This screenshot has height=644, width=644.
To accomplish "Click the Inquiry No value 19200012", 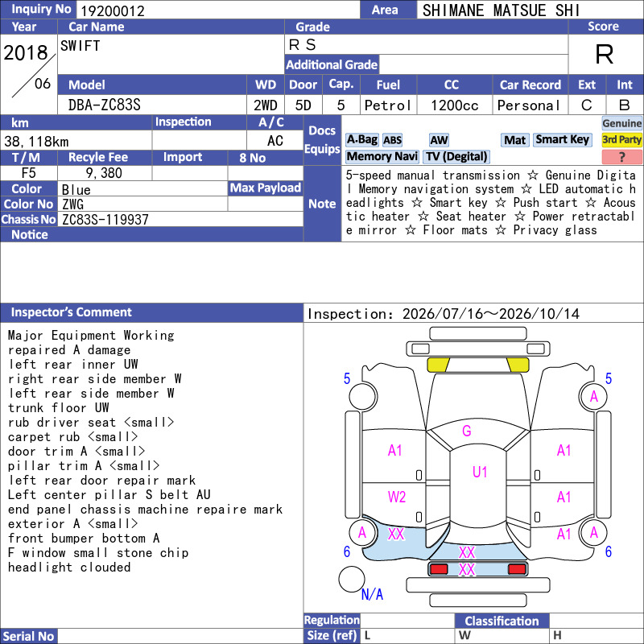I will click(112, 11).
